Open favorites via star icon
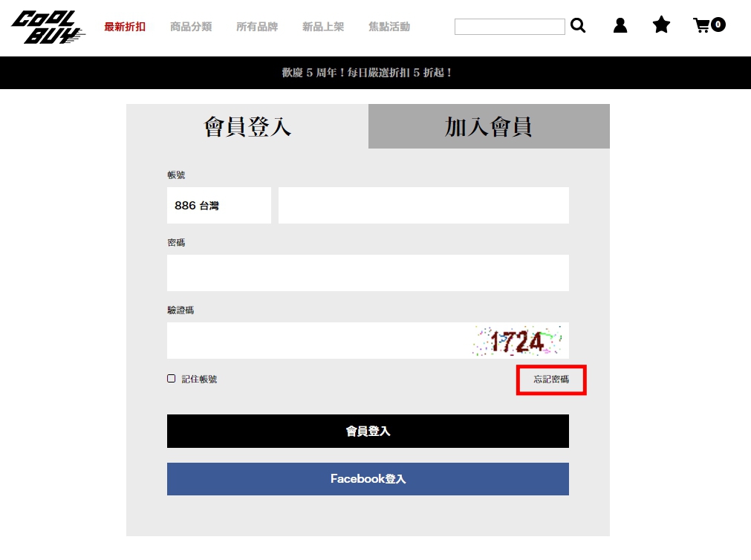This screenshot has height=560, width=751. [x=661, y=25]
